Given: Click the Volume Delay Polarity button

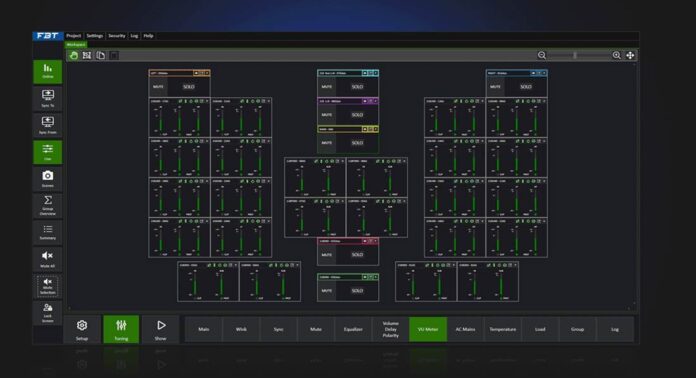Looking at the screenshot, I should [x=391, y=329].
